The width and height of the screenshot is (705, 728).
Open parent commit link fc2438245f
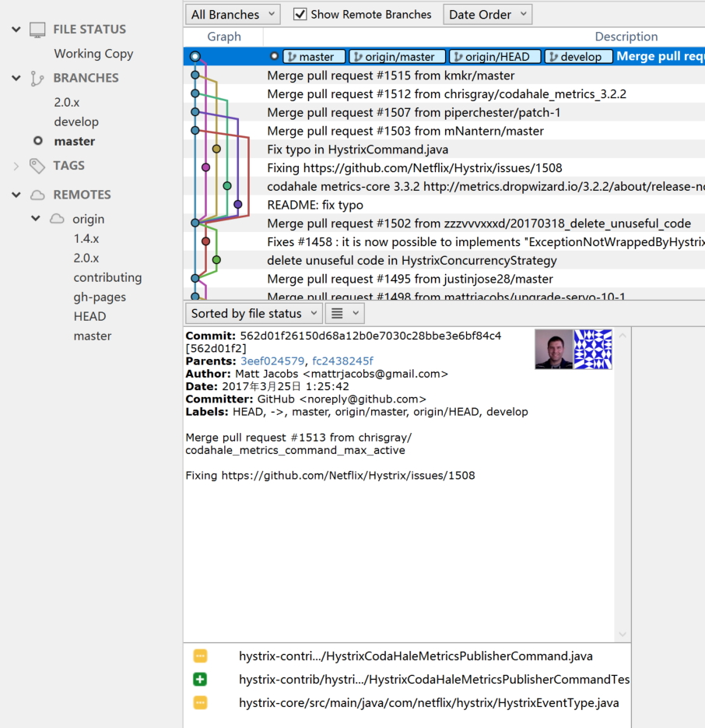pyautogui.click(x=342, y=361)
